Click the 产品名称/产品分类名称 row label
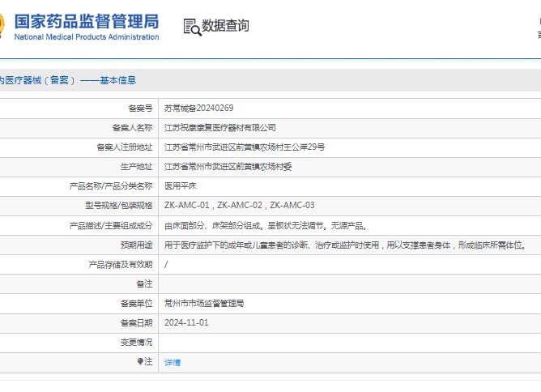Image resolution: width=541 pixels, height=392 pixels. click(111, 186)
